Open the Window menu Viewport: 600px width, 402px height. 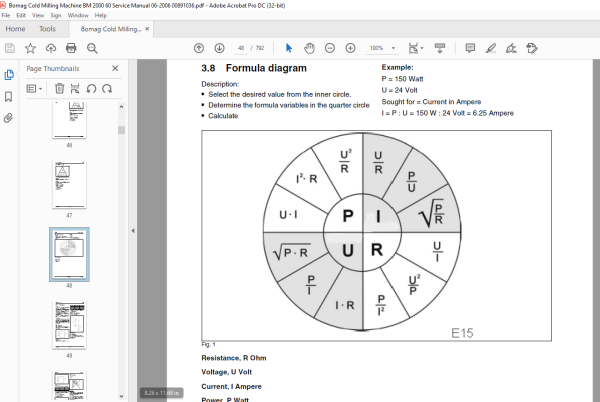click(78, 15)
